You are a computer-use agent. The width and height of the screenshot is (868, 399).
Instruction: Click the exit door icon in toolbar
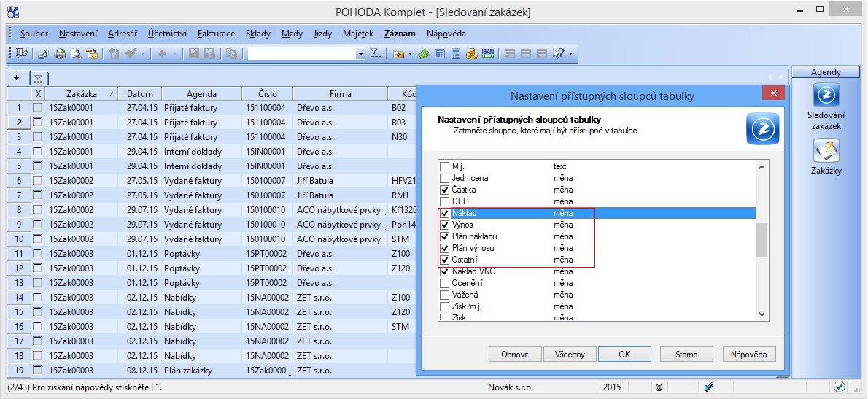(x=22, y=54)
